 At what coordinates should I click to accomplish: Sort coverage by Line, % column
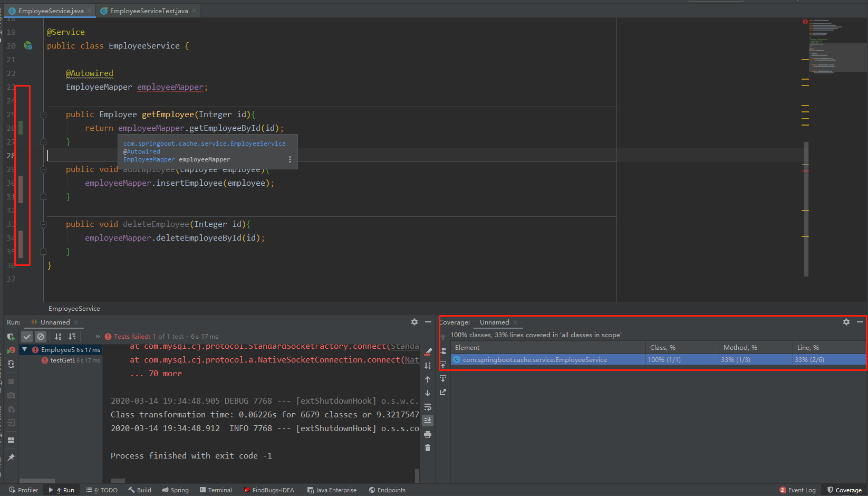[829, 348]
